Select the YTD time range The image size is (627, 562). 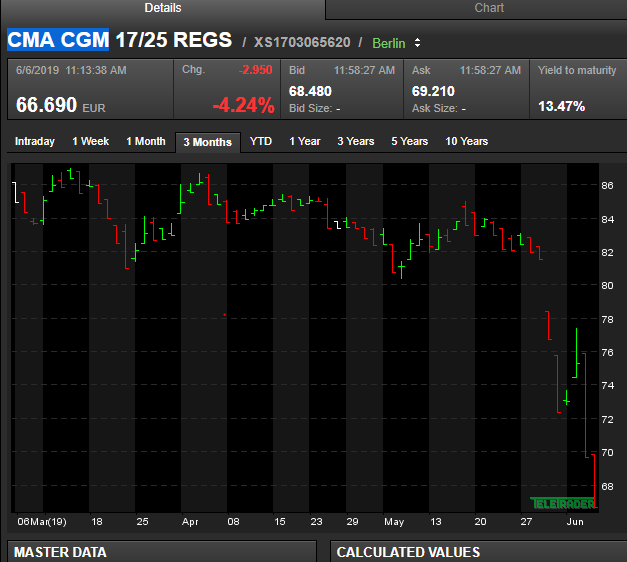tap(261, 141)
